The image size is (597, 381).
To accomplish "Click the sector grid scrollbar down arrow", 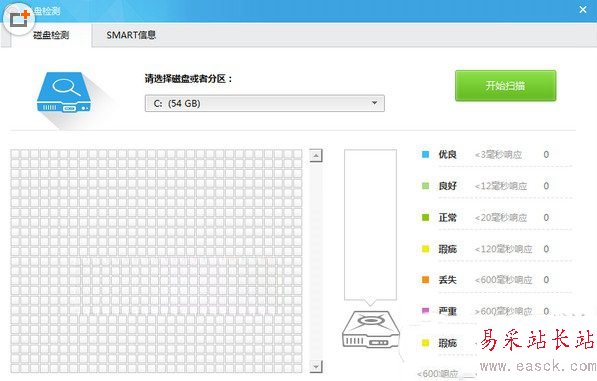I will 316,367.
